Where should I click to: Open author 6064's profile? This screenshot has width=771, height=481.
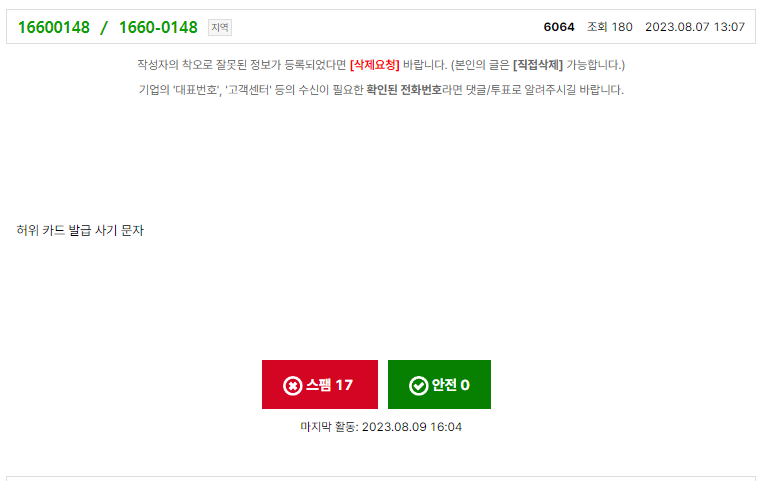pyautogui.click(x=559, y=27)
